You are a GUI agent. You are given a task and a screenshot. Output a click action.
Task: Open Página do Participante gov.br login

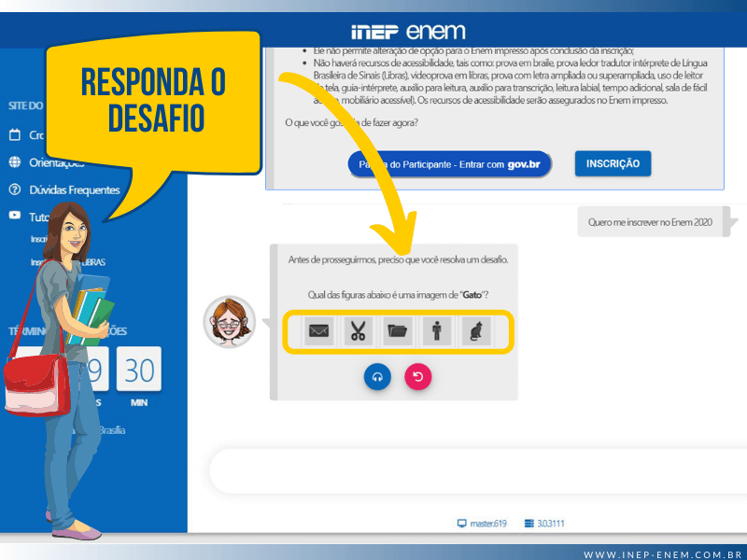449,164
